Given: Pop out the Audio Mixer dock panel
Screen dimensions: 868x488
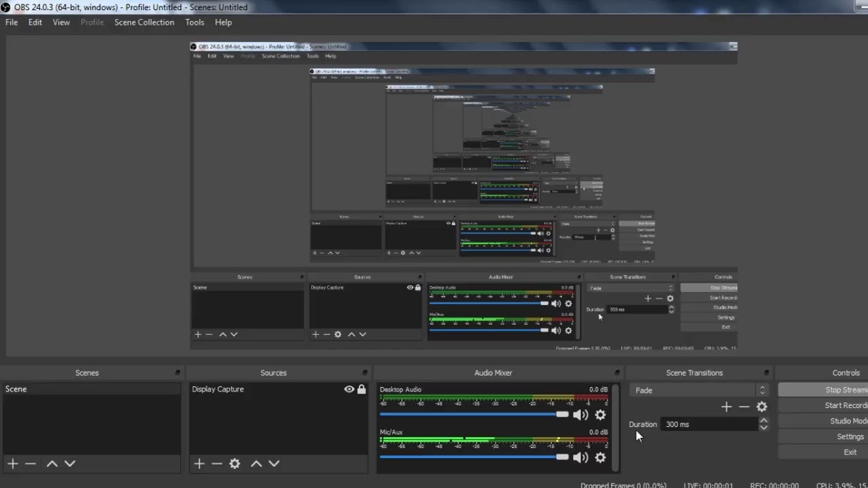Looking at the screenshot, I should (x=617, y=373).
